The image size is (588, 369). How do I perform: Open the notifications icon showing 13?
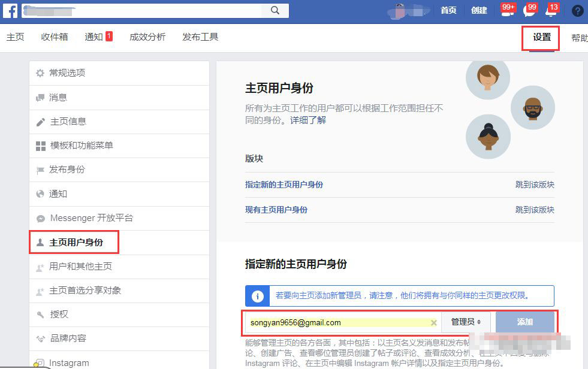(x=551, y=10)
